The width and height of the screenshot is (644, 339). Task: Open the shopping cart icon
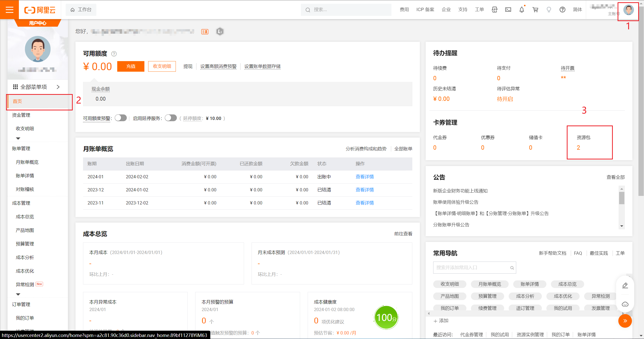coord(535,10)
